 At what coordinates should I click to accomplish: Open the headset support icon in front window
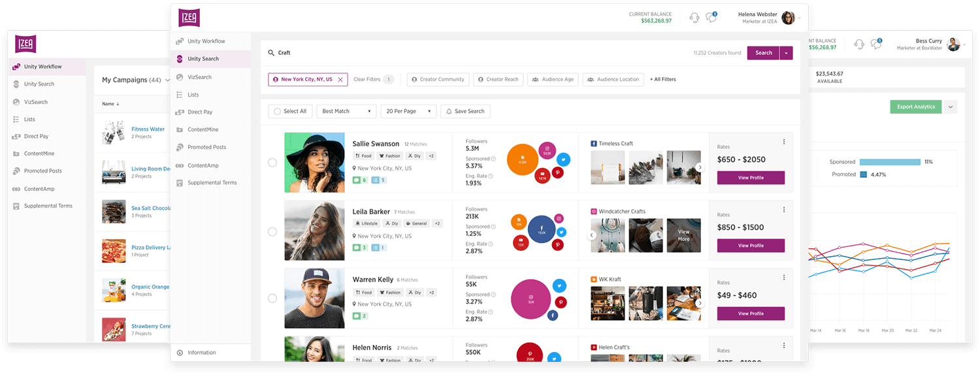(694, 18)
